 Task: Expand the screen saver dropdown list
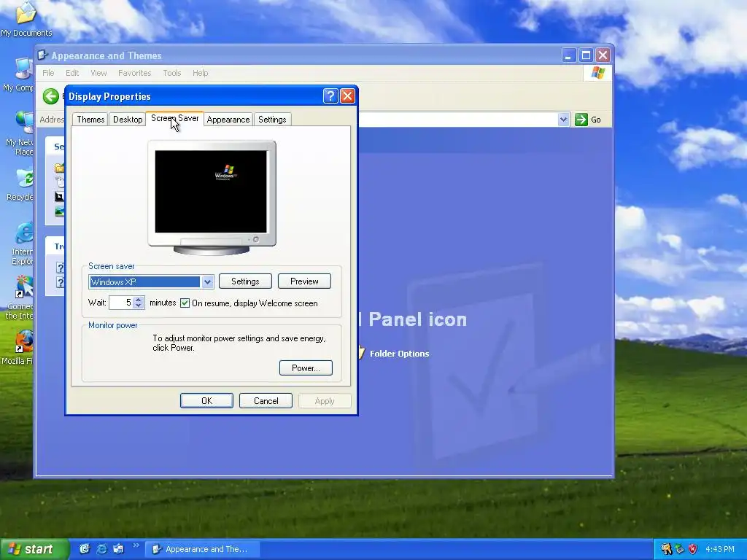click(207, 282)
